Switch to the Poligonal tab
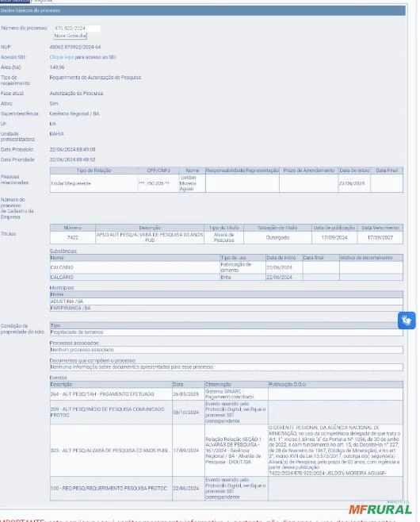 click(x=42, y=1)
